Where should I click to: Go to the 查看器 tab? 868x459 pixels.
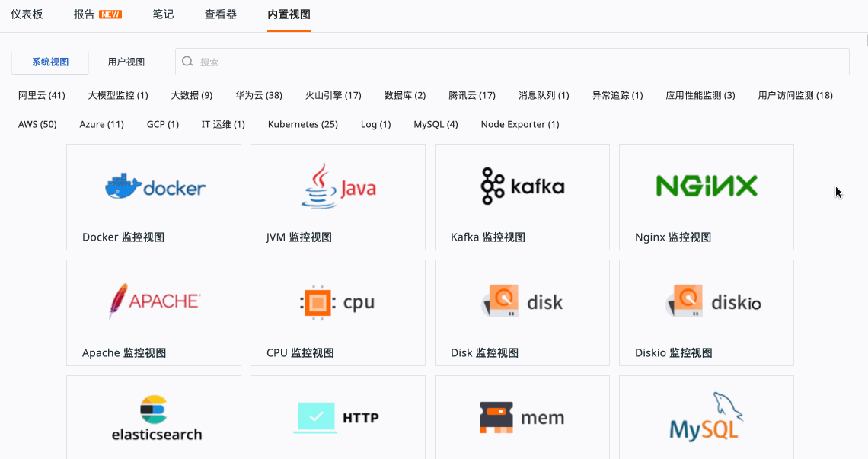(221, 14)
